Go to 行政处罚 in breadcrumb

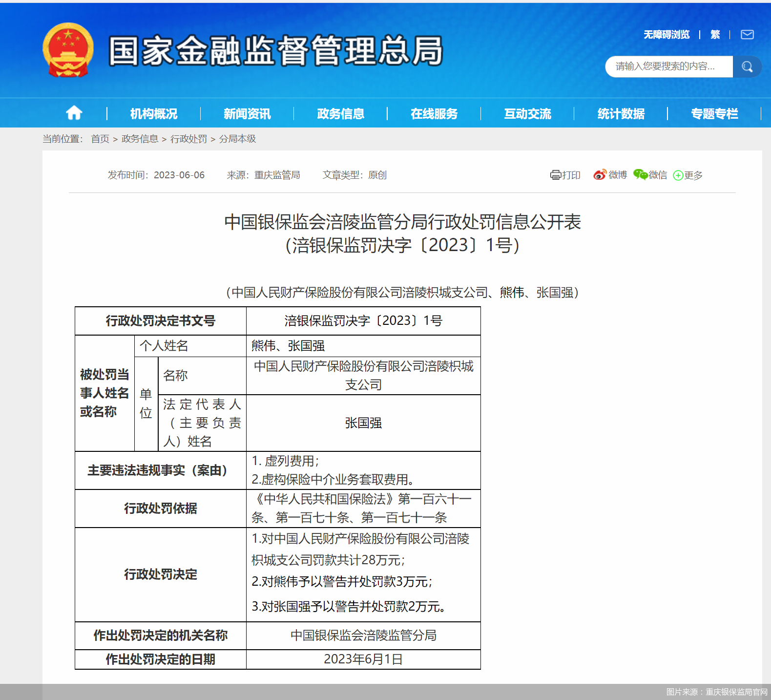click(188, 139)
